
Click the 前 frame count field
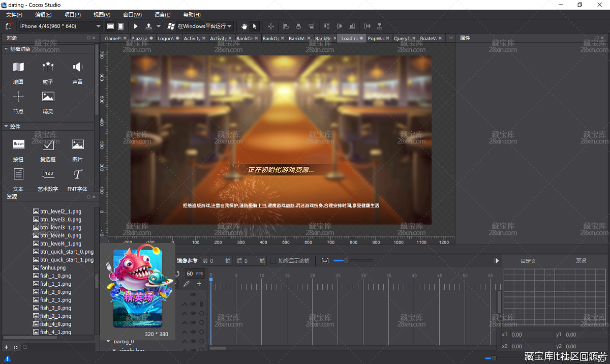216,261
